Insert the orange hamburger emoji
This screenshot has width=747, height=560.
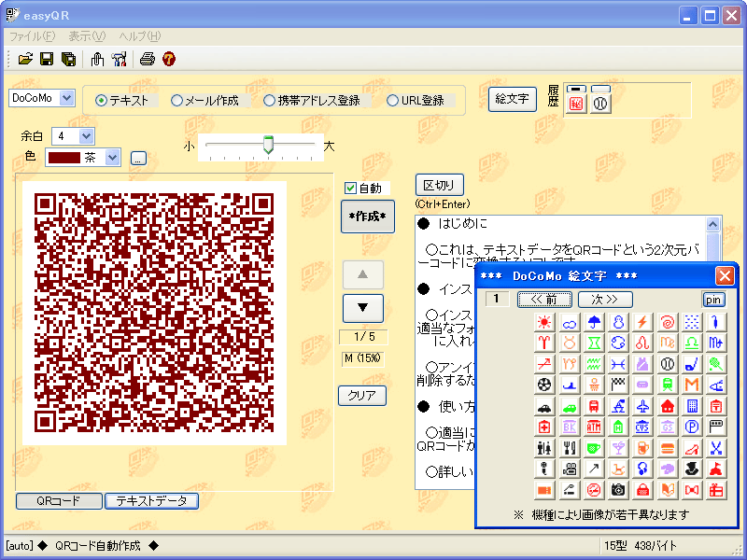tap(668, 448)
